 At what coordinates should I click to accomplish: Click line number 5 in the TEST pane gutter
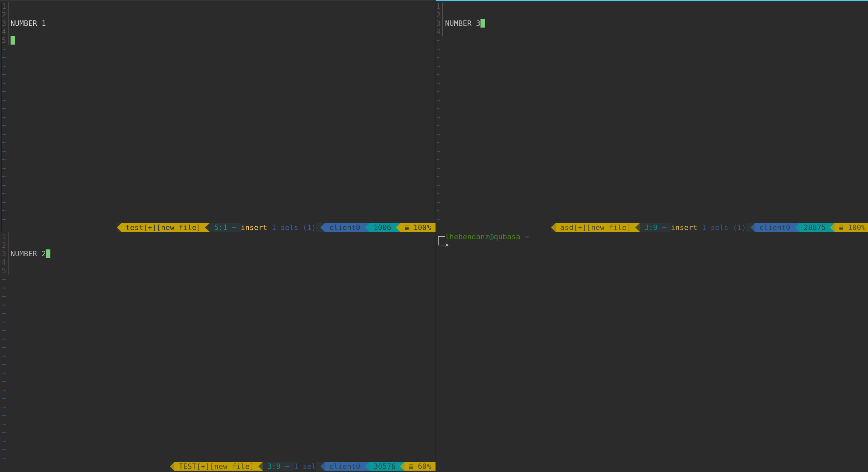pyautogui.click(x=4, y=271)
